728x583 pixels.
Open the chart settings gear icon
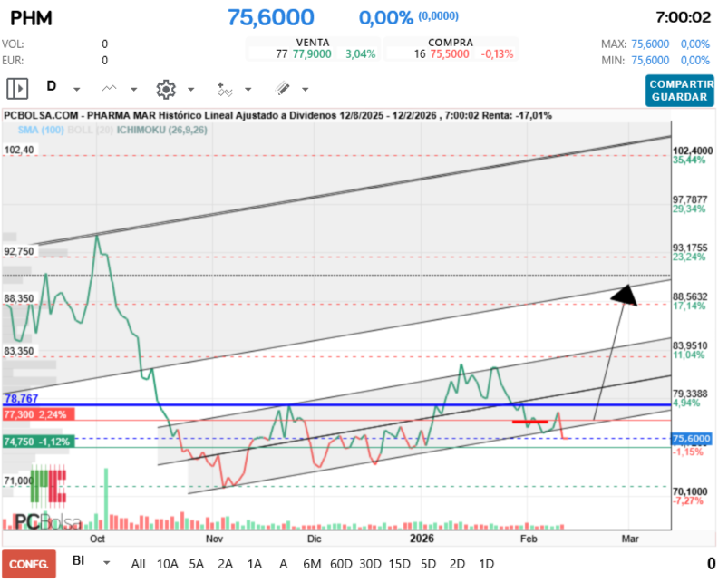(165, 89)
